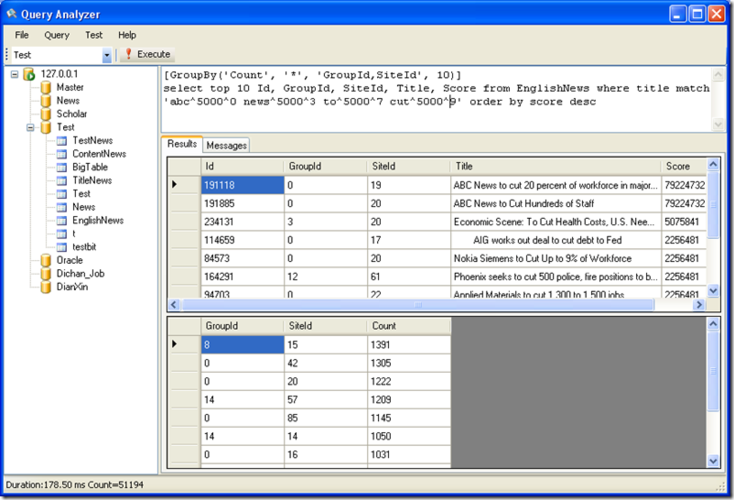The height and width of the screenshot is (500, 734).
Task: Open the Help menu
Action: 127,35
